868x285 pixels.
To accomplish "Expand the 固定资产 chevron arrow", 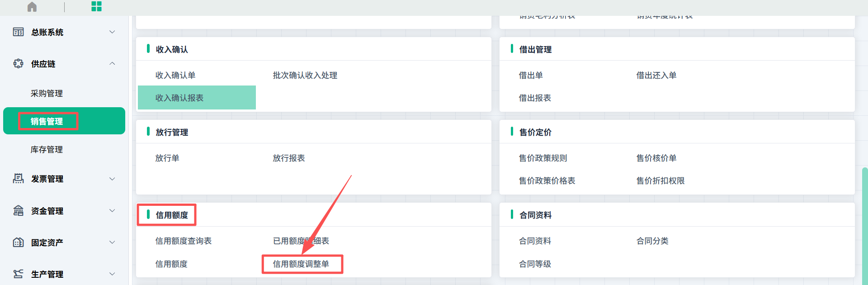I will coord(112,242).
